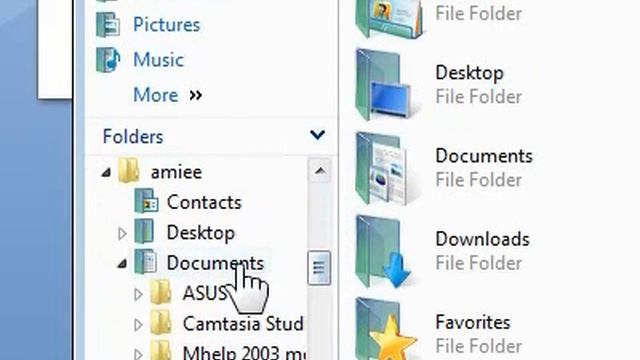640x360 pixels.
Task: Open the Pictures favorite link
Action: (167, 25)
